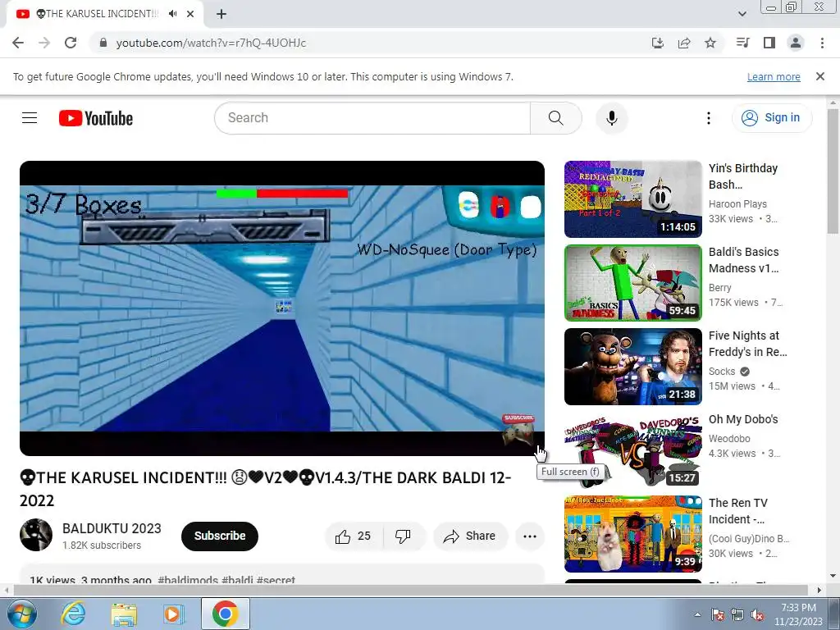Viewport: 840px width, 630px height.
Task: Like the video with thumbs up
Action: 354,536
